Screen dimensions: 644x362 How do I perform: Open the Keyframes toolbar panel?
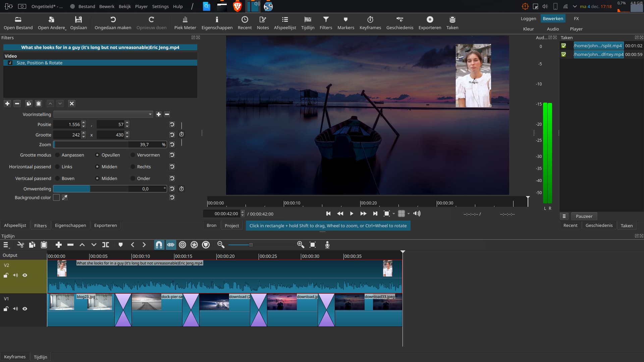370,22
